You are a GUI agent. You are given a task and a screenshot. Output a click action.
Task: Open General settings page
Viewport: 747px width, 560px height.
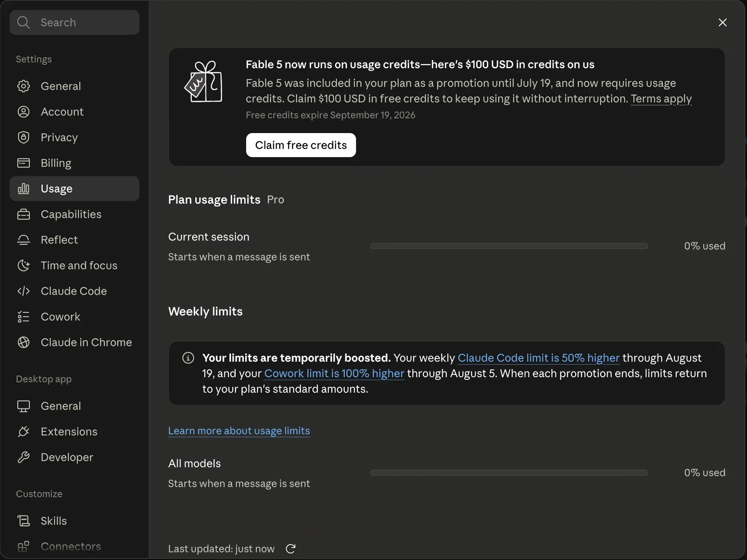click(x=74, y=86)
